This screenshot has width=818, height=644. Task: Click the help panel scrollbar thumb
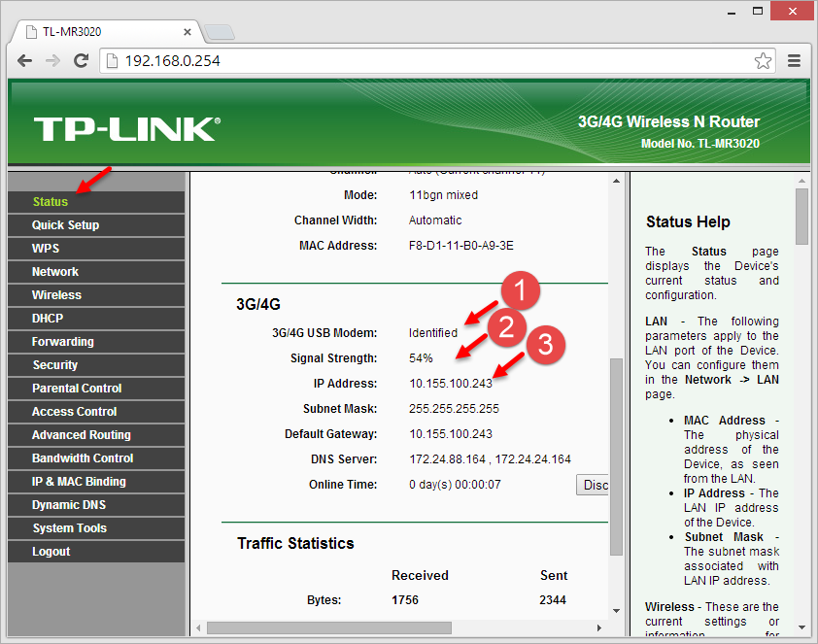coord(801,217)
